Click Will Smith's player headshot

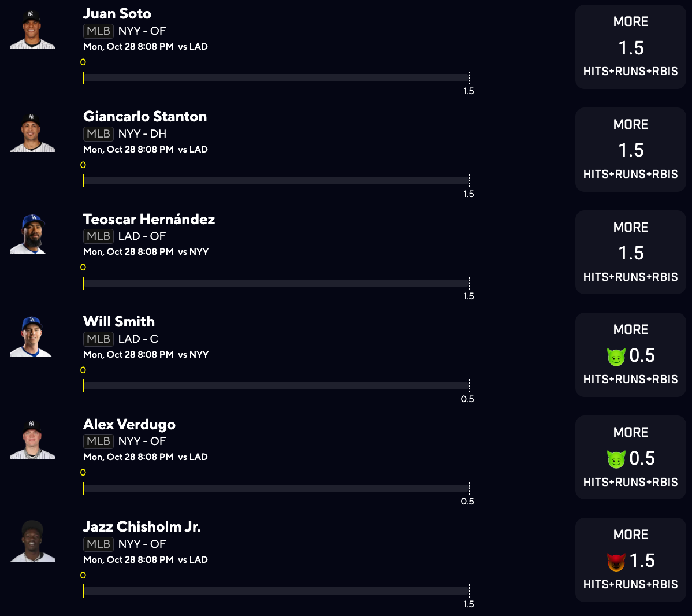(x=32, y=337)
